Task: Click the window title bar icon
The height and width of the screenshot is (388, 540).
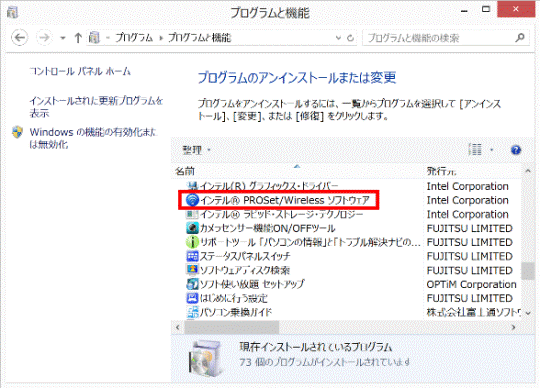Action: 13,13
